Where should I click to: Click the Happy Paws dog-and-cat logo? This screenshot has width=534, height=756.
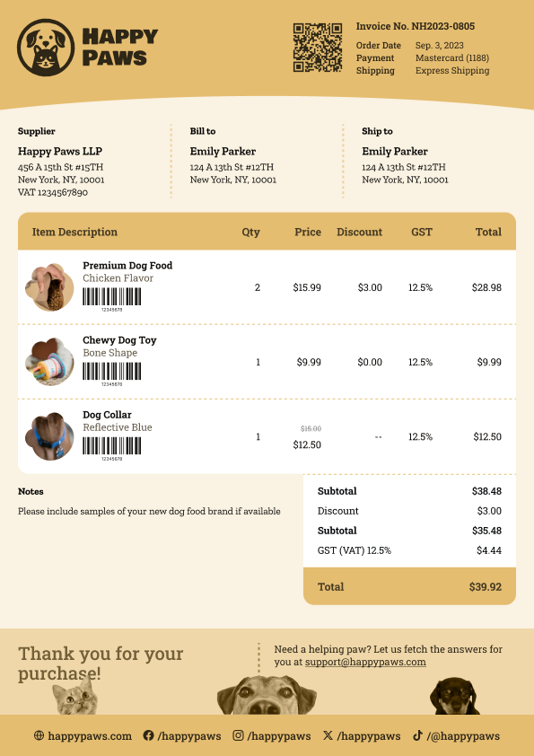[46, 48]
